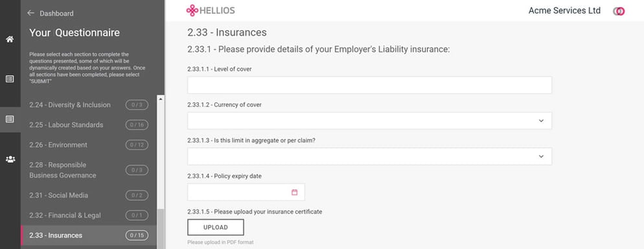Click the upper list icon in sidebar rail
644x249 pixels.
coord(10,79)
